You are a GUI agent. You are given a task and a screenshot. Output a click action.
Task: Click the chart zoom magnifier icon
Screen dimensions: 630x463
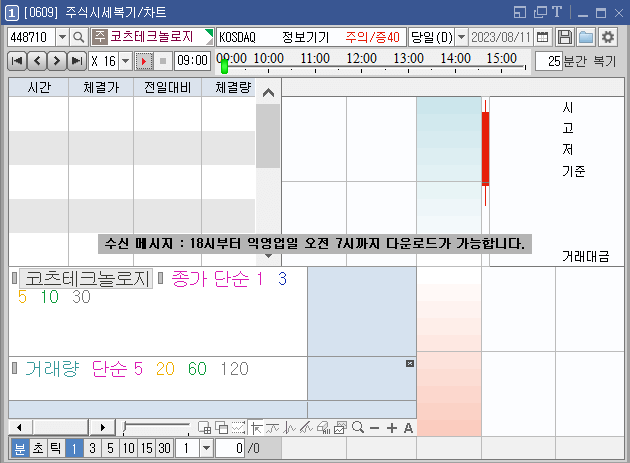pyautogui.click(x=358, y=428)
